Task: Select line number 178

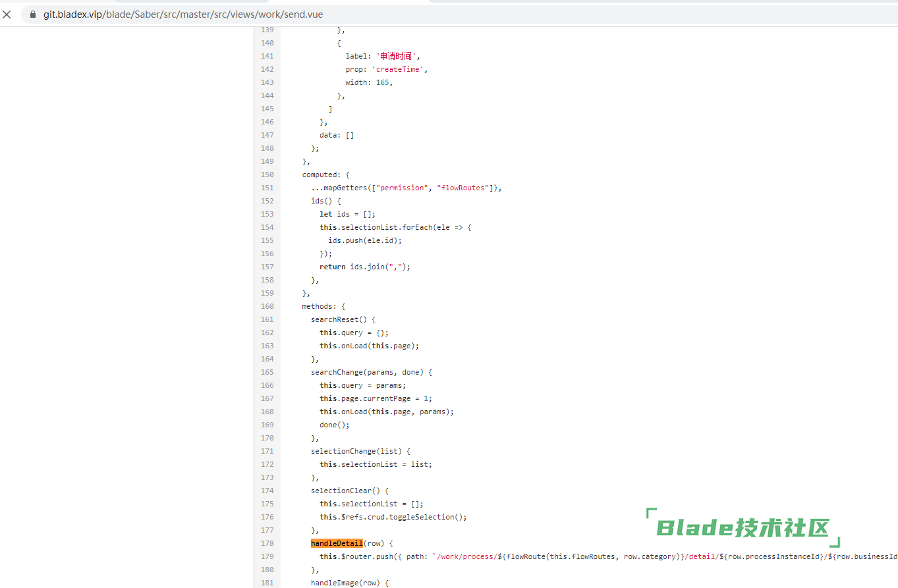Action: point(267,543)
